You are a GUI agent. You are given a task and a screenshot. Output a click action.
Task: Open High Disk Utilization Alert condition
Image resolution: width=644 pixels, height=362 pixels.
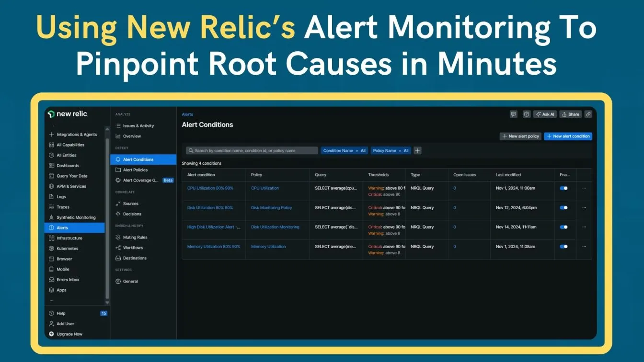pos(214,227)
